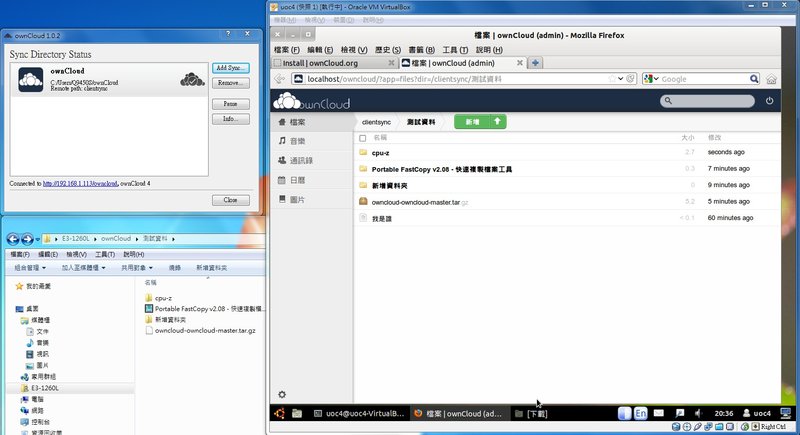Open Explorer 共用對象 dropdown
This screenshot has height=435, width=800.
point(137,268)
